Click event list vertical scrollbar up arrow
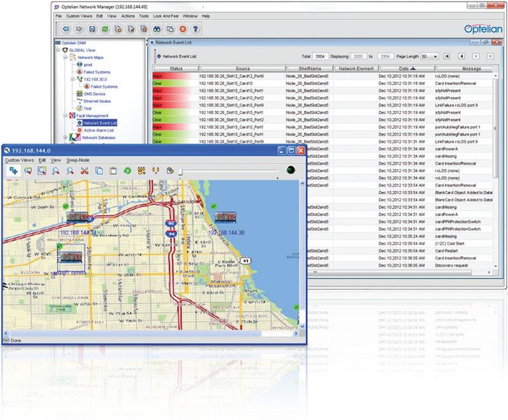Screen dimensions: 508x420 (495, 76)
